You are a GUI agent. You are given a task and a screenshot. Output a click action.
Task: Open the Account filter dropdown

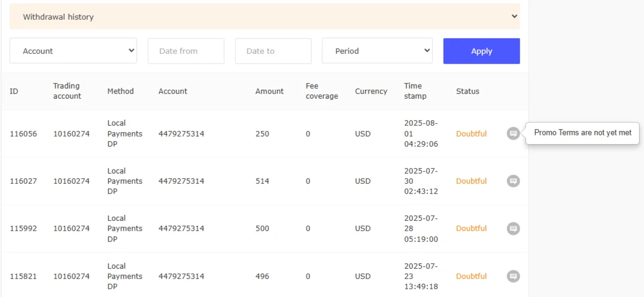73,51
